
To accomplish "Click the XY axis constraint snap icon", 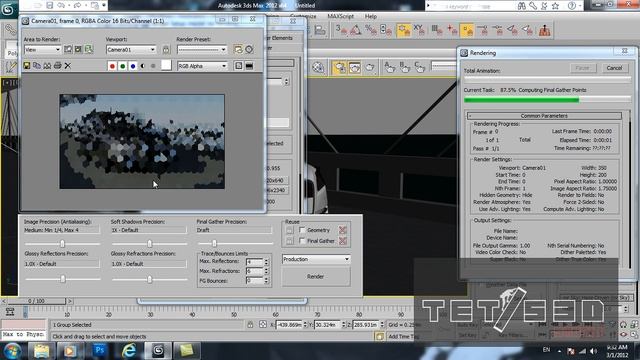I will click(x=419, y=30).
